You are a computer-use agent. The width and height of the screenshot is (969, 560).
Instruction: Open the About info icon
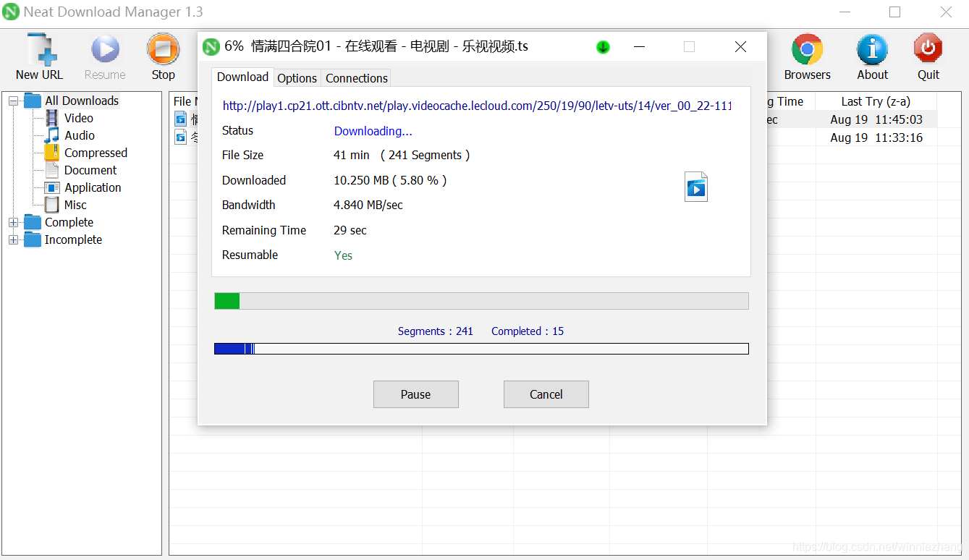point(872,50)
